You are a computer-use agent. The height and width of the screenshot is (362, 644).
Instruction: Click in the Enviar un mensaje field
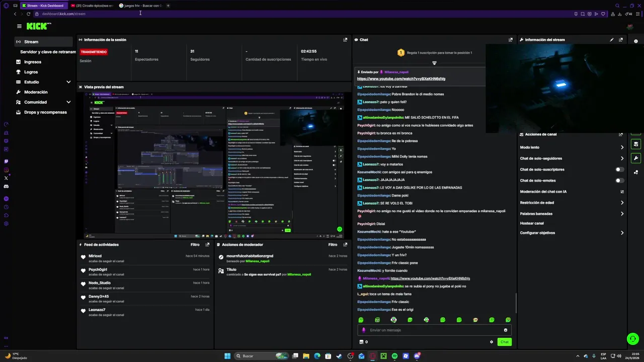pos(434,330)
